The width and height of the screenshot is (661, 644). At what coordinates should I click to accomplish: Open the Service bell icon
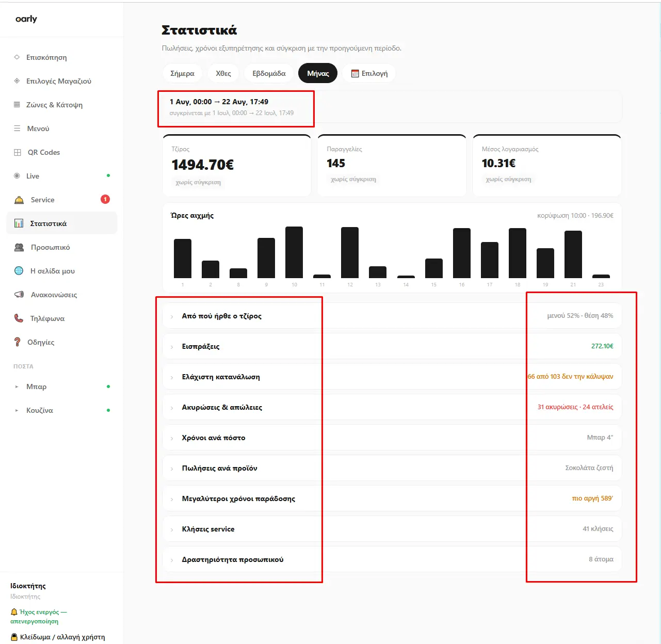coord(19,200)
